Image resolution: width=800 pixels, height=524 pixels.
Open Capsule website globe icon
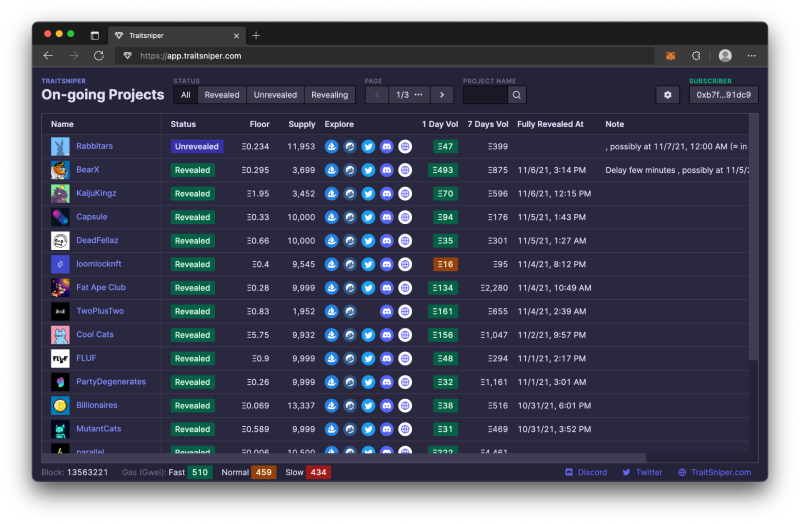[x=404, y=217]
